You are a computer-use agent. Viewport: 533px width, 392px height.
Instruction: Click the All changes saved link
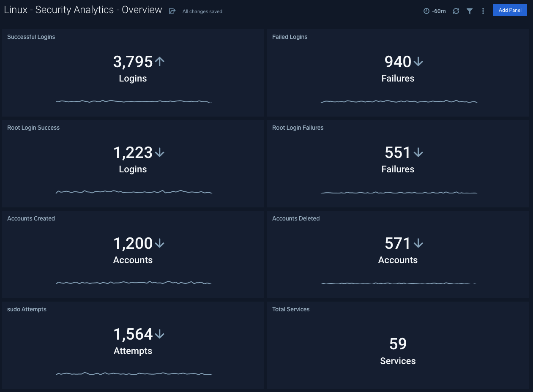202,11
